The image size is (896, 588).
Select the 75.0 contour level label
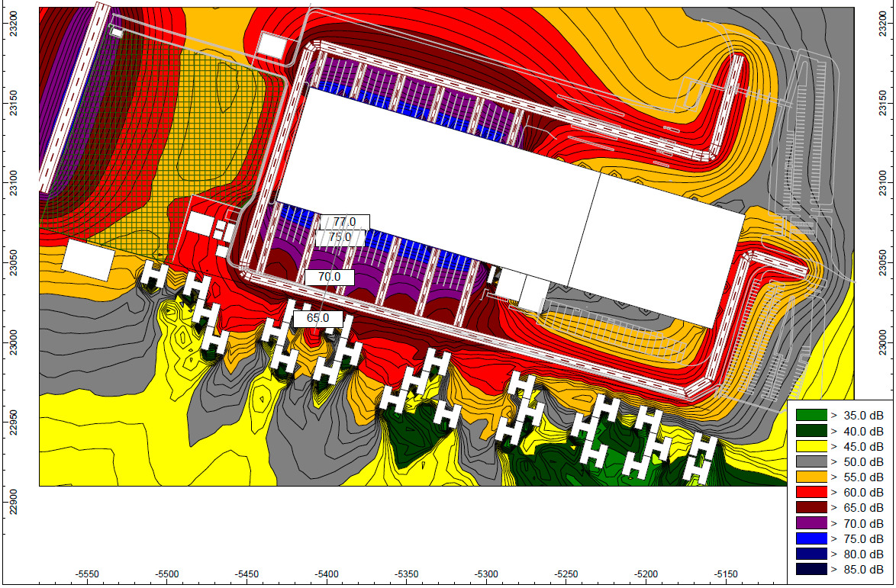(x=340, y=237)
